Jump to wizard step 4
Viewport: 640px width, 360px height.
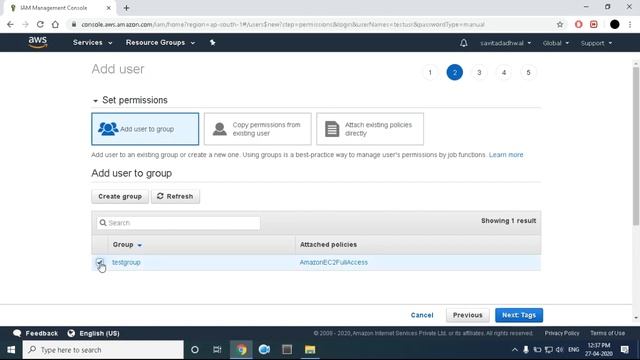point(504,73)
